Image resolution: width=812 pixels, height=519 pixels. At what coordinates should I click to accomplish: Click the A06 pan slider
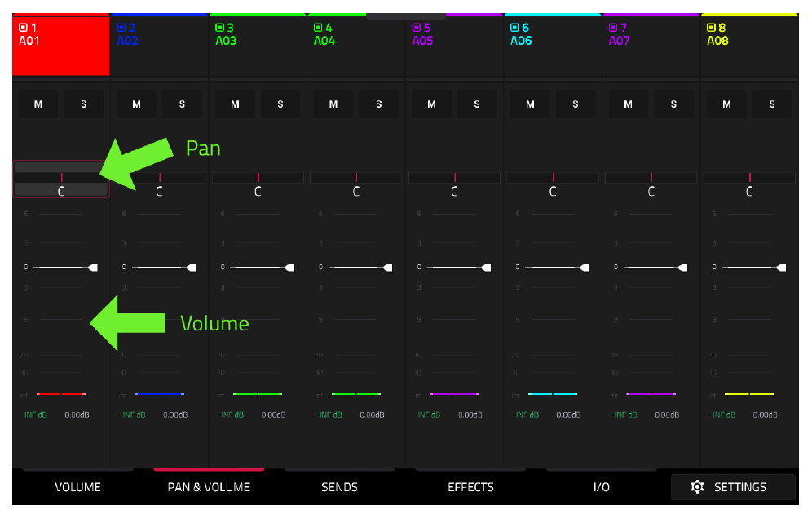point(553,178)
